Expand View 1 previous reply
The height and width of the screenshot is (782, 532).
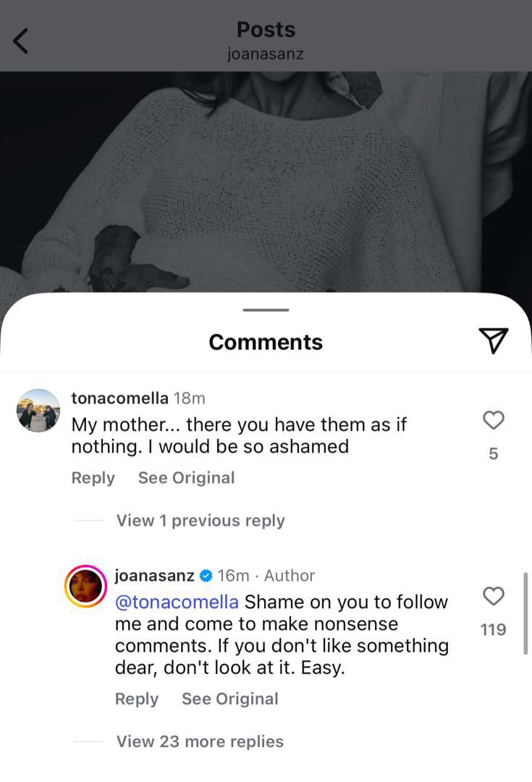(x=200, y=521)
